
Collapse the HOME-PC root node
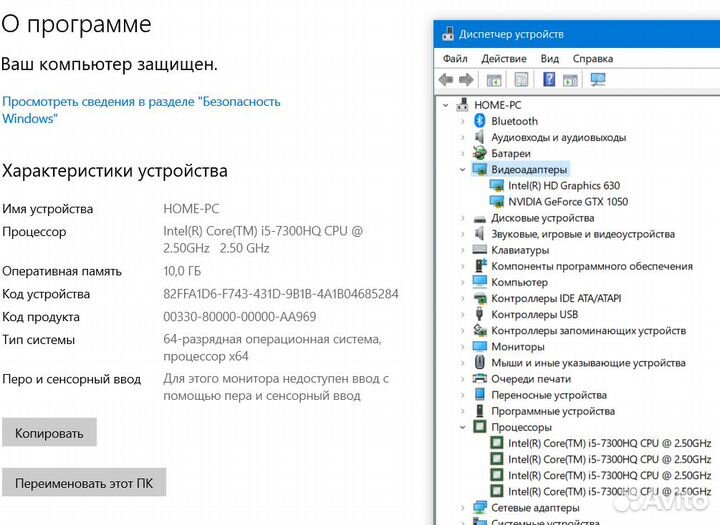pos(445,105)
